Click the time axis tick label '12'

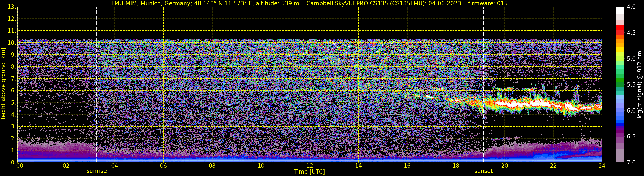click(310, 166)
